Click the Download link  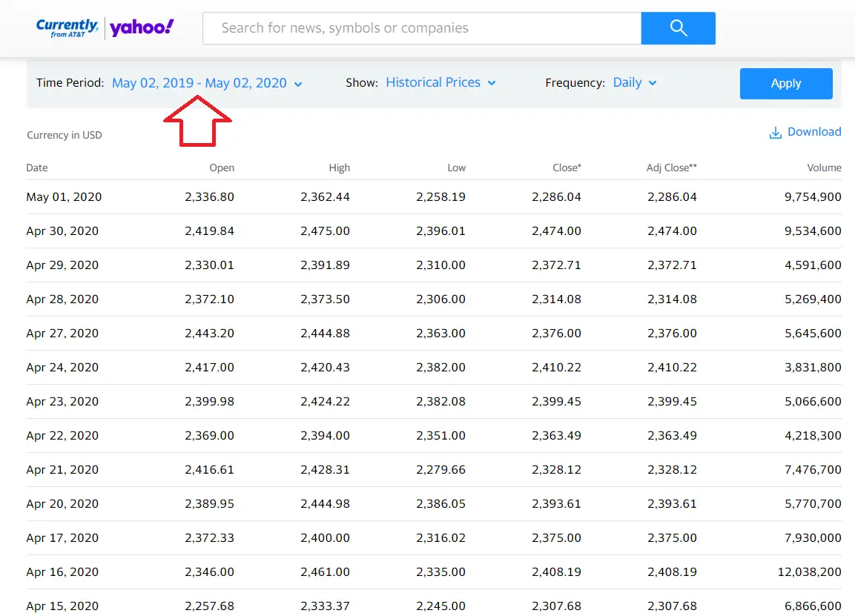coord(813,132)
